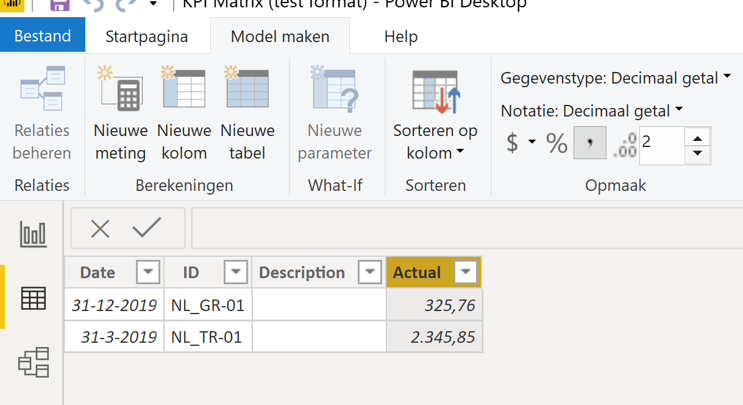Apply percentage format

(x=556, y=143)
